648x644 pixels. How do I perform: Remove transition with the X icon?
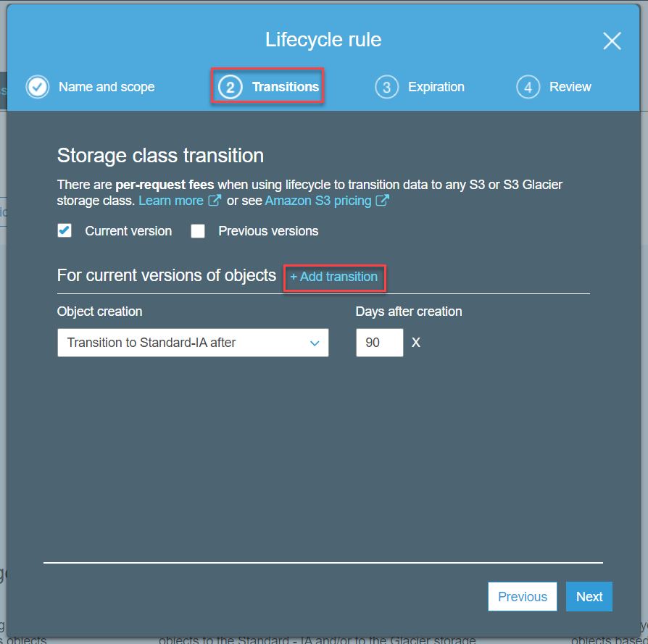coord(416,343)
